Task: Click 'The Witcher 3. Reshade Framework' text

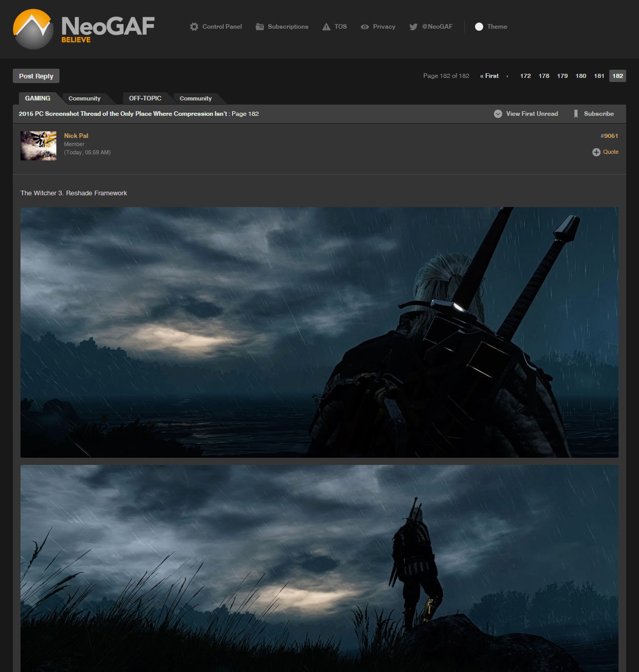Action: pyautogui.click(x=74, y=193)
